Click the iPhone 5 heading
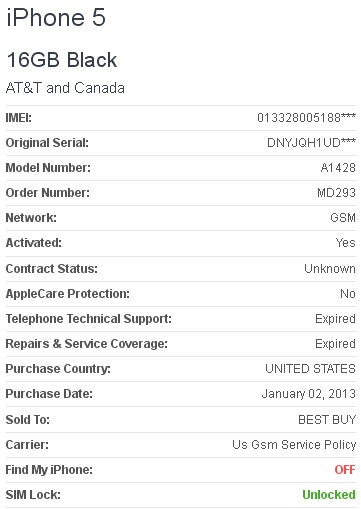361x509 pixels. [x=56, y=17]
